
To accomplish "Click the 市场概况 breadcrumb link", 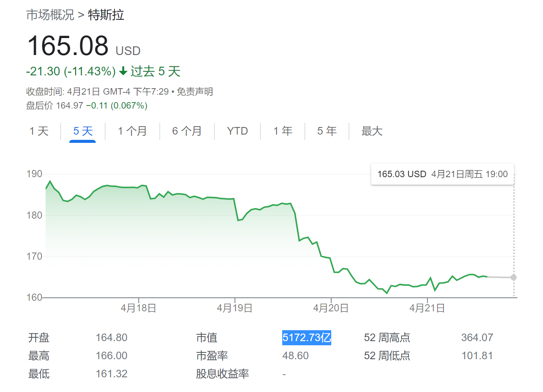I will point(50,15).
